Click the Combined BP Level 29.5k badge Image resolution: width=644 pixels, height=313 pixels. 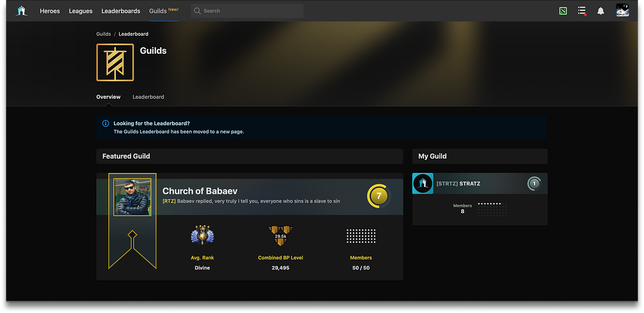[281, 236]
